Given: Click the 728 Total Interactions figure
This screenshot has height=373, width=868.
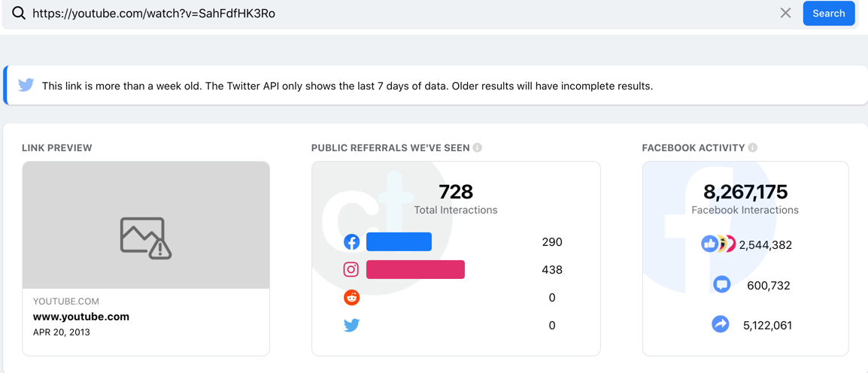Looking at the screenshot, I should tap(456, 193).
